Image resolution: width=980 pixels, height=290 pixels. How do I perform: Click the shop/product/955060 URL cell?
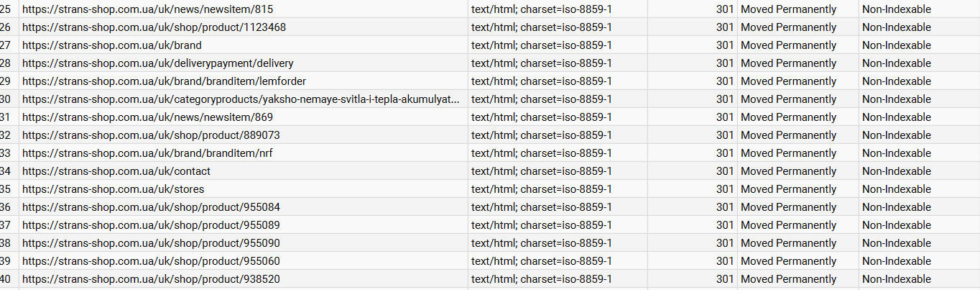click(x=151, y=261)
